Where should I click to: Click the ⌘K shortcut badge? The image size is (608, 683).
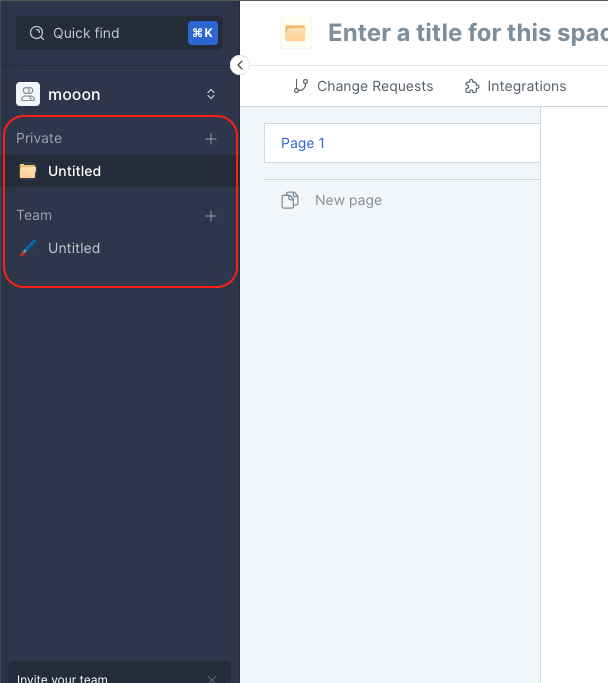pyautogui.click(x=203, y=33)
